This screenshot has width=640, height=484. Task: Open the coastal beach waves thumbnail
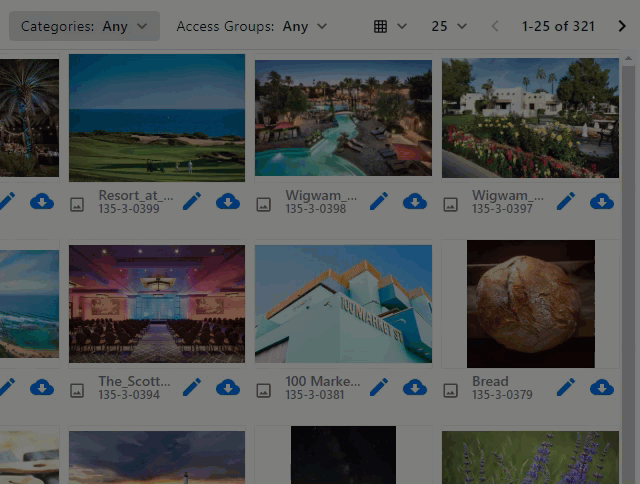29,304
